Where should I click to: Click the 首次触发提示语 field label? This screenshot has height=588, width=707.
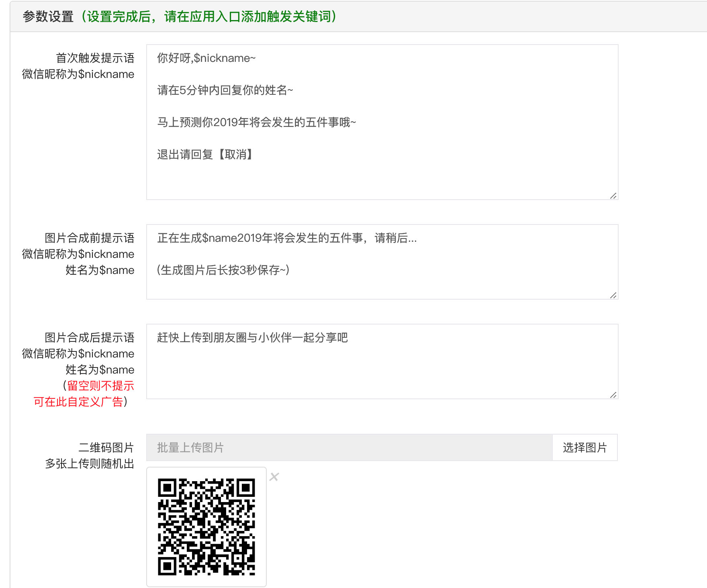pos(95,58)
